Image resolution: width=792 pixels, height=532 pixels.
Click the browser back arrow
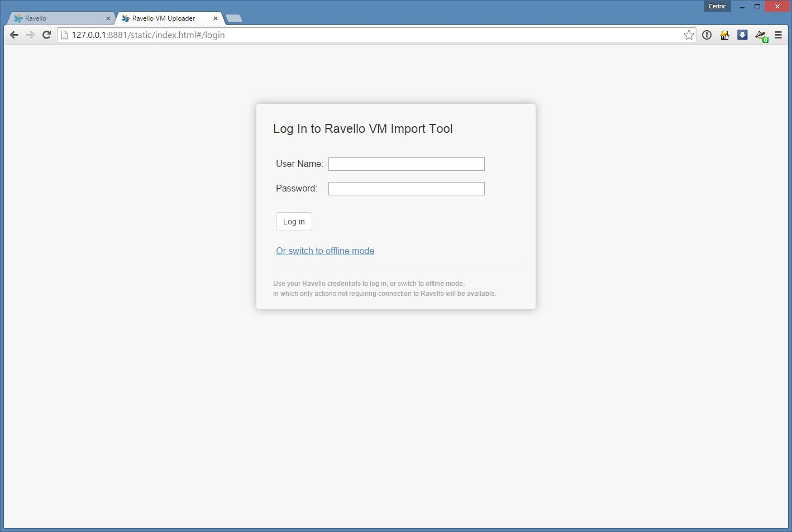[x=15, y=35]
